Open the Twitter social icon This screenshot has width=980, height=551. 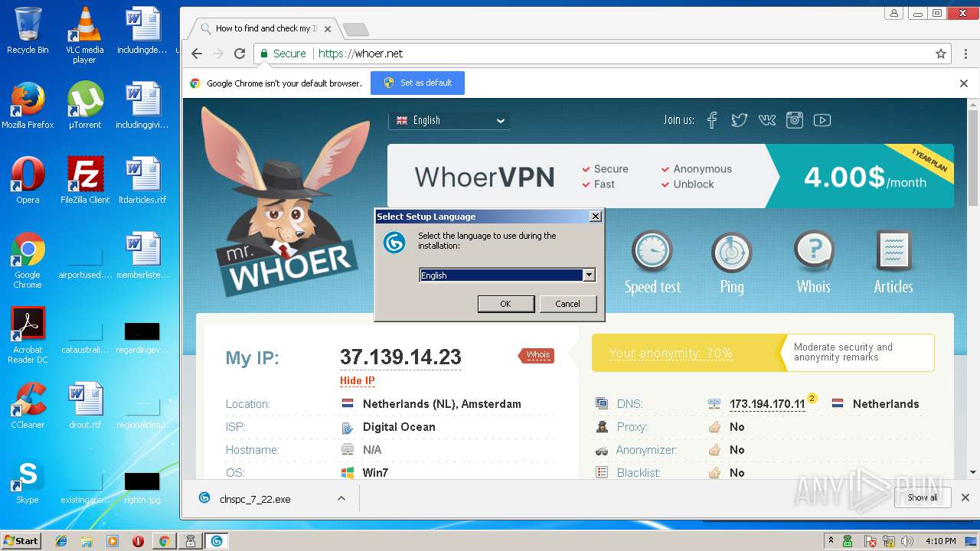739,120
